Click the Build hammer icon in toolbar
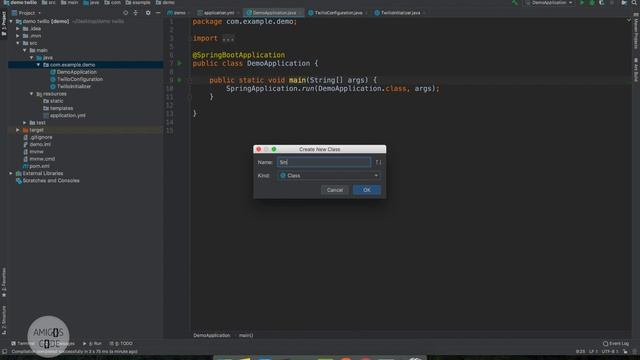This screenshot has height=360, width=640. (515, 3)
